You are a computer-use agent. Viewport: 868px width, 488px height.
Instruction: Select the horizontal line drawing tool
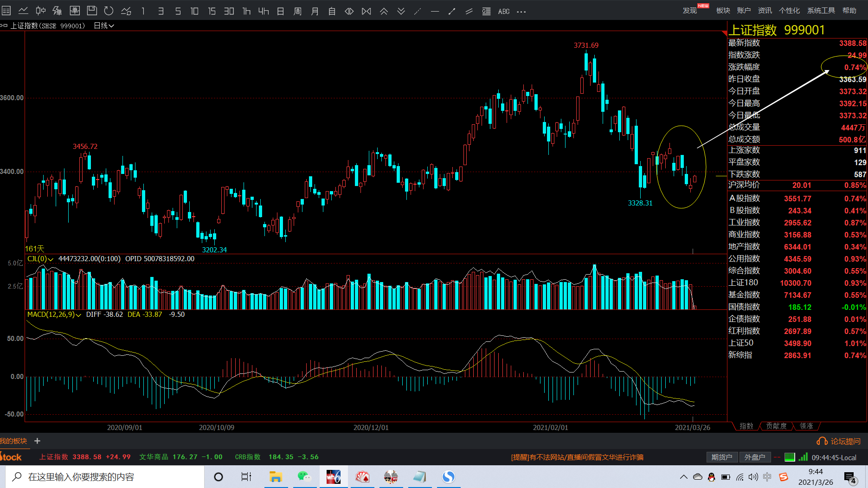coord(435,11)
